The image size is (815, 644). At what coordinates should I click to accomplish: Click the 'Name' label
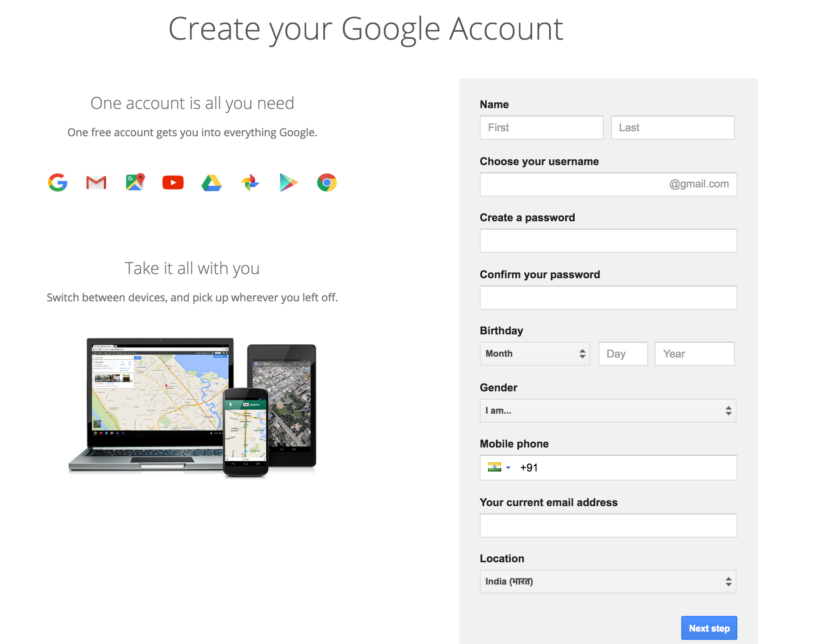point(494,104)
